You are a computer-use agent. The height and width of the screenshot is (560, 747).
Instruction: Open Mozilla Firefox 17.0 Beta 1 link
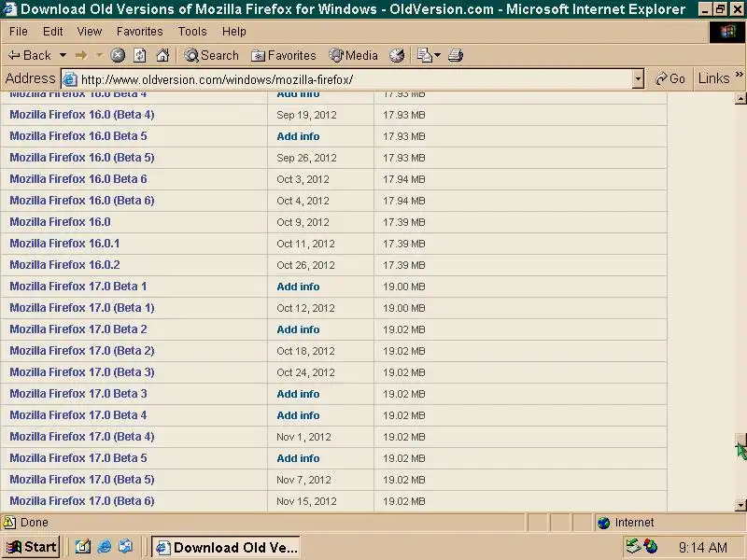(x=78, y=287)
